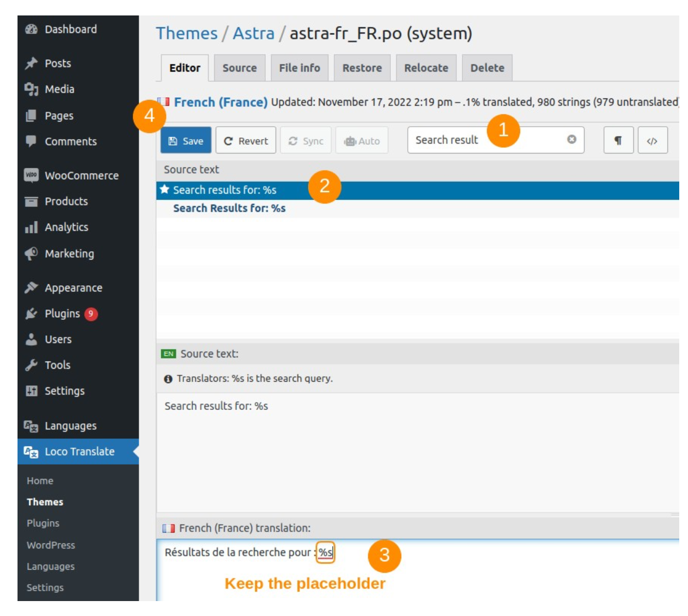Switch to the Editor tab
688x616 pixels.
(185, 68)
